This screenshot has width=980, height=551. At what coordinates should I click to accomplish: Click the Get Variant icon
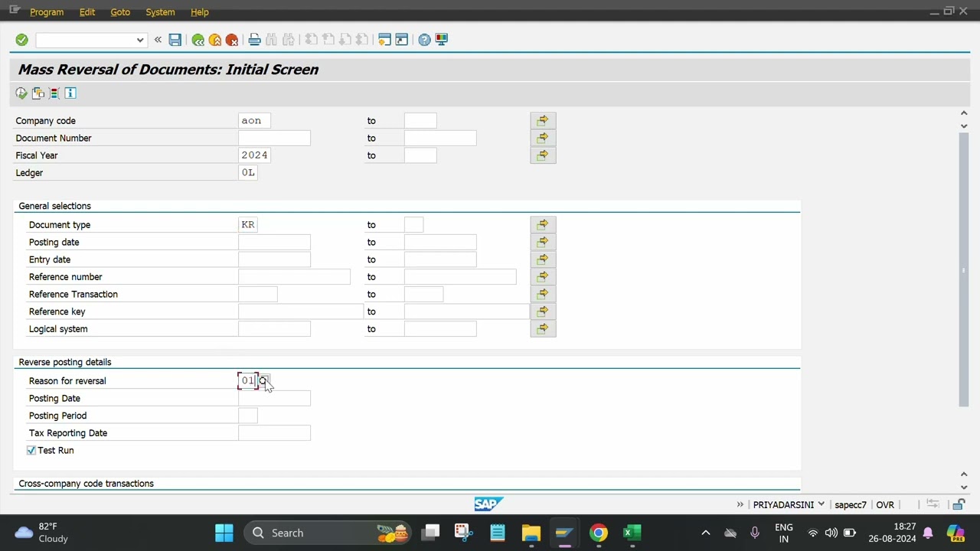(x=38, y=93)
